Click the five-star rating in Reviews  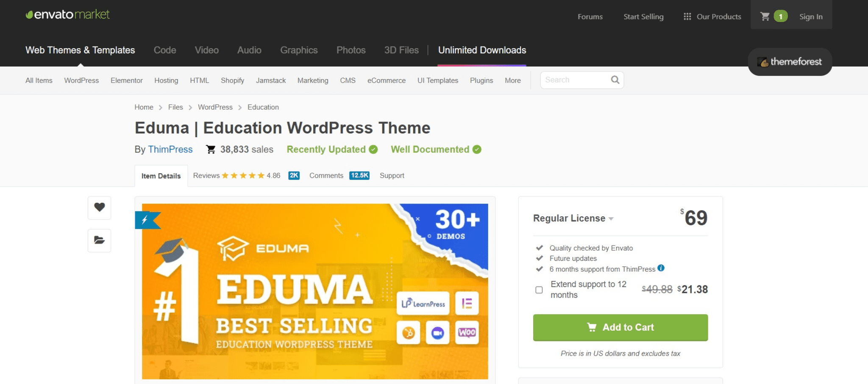click(243, 176)
